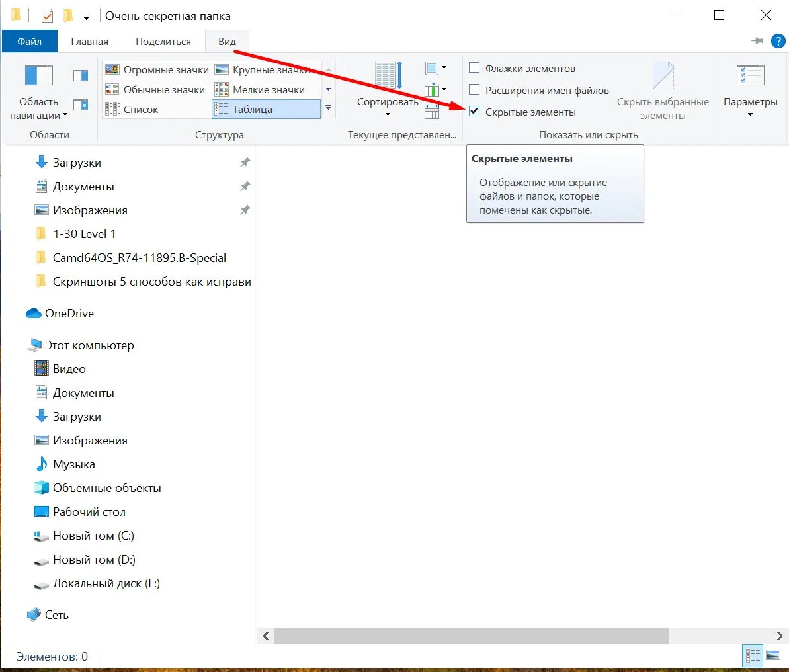This screenshot has width=789, height=672.
Task: Click the Properties quick access icon
Action: point(48,16)
